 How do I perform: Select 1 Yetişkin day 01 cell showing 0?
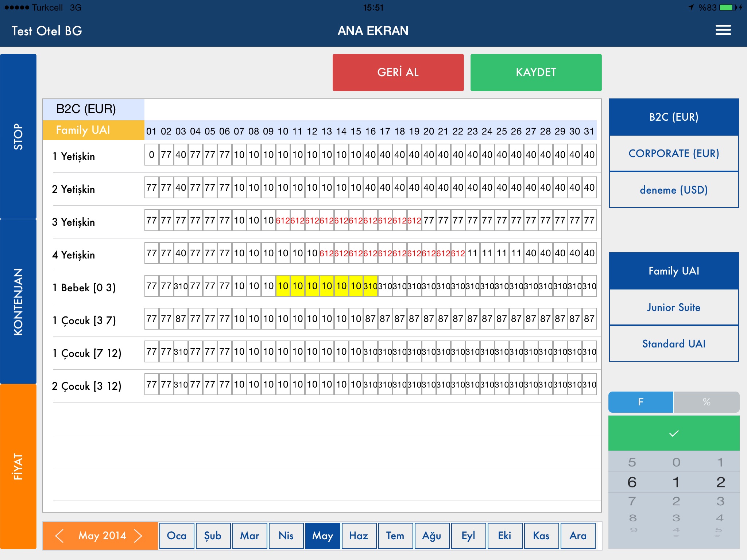coord(152,155)
